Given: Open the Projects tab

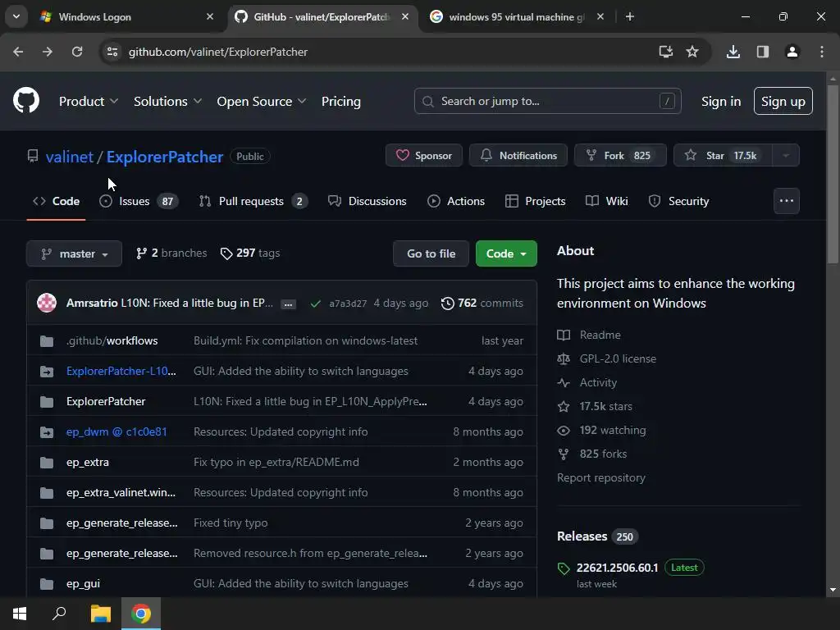Looking at the screenshot, I should point(536,202).
